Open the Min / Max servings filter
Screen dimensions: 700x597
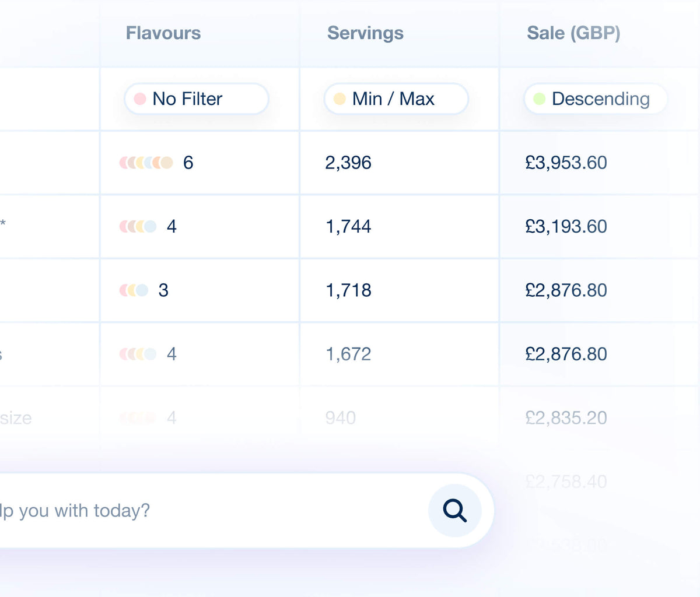coord(396,99)
